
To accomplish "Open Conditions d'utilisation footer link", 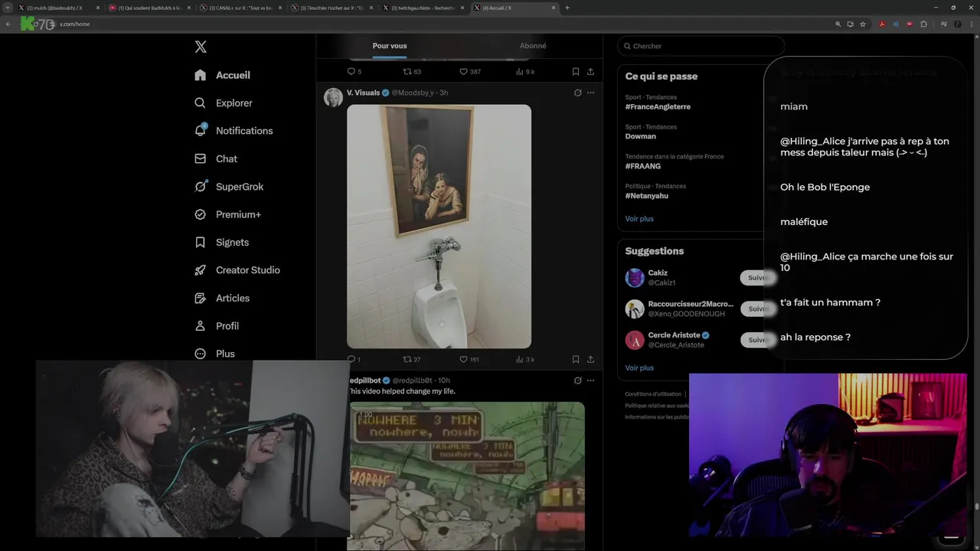I will (x=653, y=394).
